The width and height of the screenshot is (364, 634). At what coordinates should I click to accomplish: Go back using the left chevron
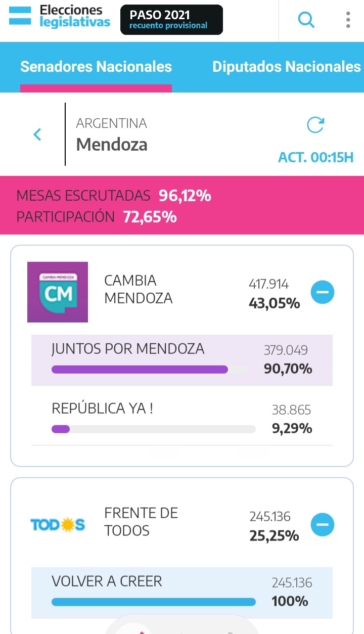[x=37, y=134]
